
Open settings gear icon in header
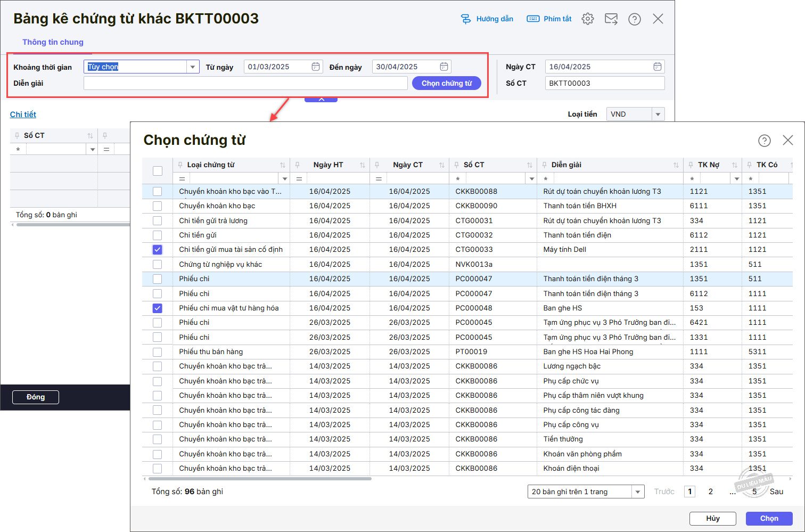click(588, 19)
